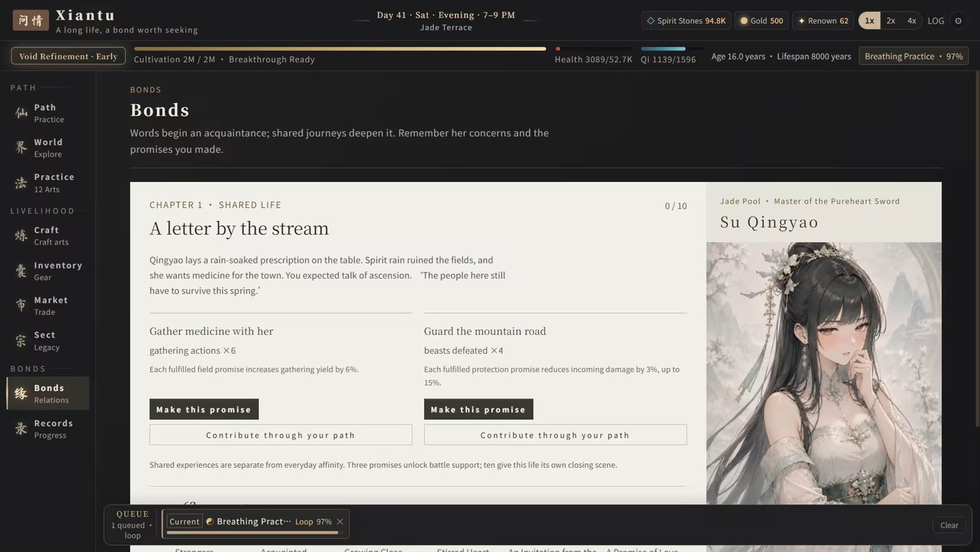This screenshot has height=552, width=980.
Task: Click the "1 queued" queue count
Action: tap(128, 525)
